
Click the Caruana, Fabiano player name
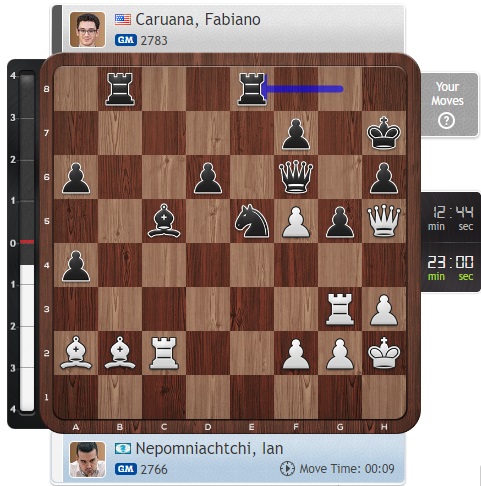[198, 20]
